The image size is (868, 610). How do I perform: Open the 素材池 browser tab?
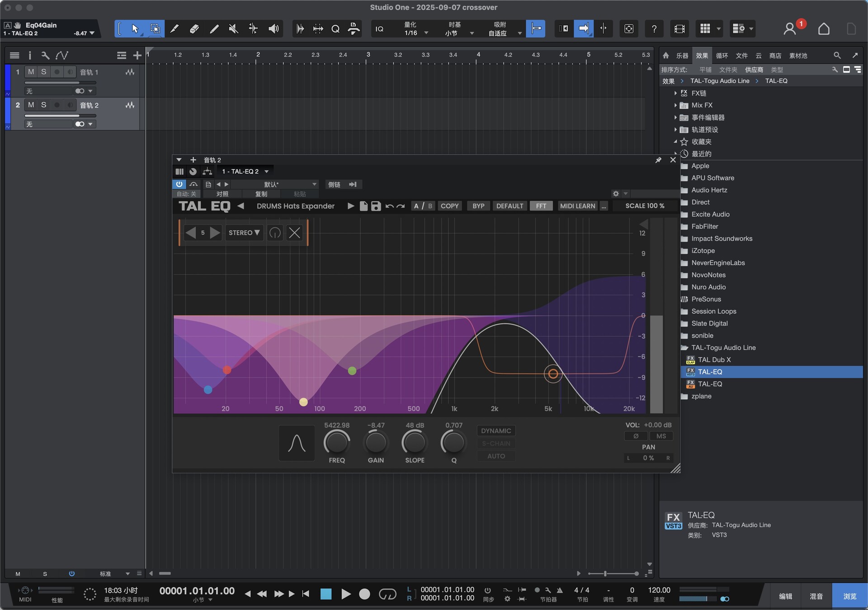point(798,56)
